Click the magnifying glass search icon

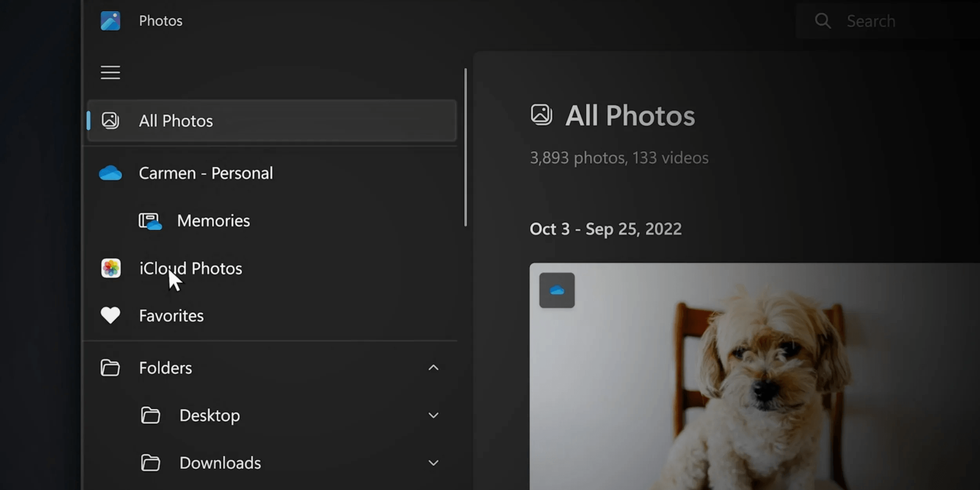pyautogui.click(x=822, y=20)
